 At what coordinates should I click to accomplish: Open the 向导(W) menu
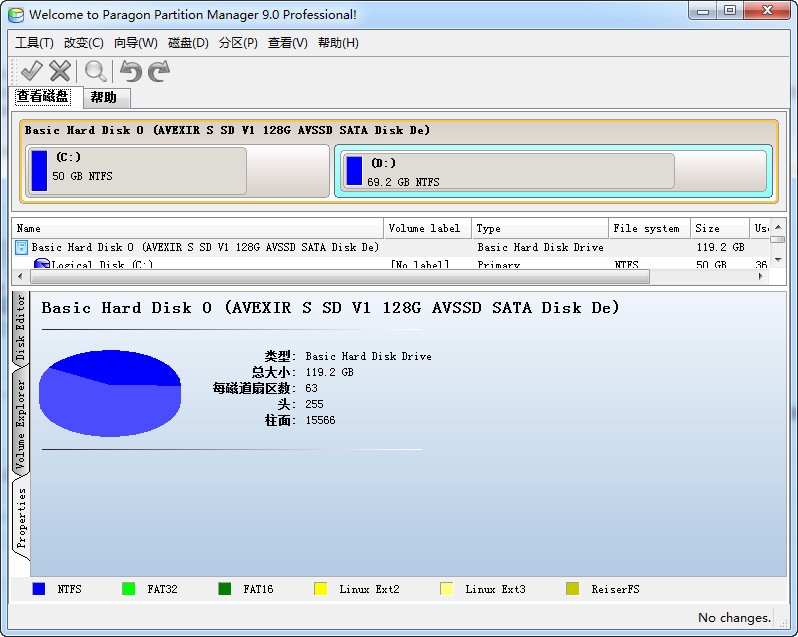pyautogui.click(x=136, y=43)
